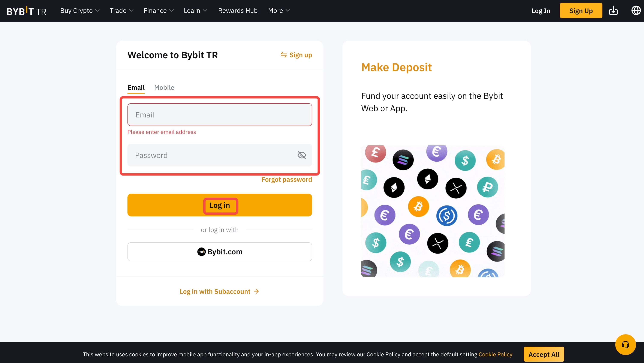This screenshot has height=363, width=644.
Task: Open Rewards Hub from the top menu
Action: (x=238, y=11)
